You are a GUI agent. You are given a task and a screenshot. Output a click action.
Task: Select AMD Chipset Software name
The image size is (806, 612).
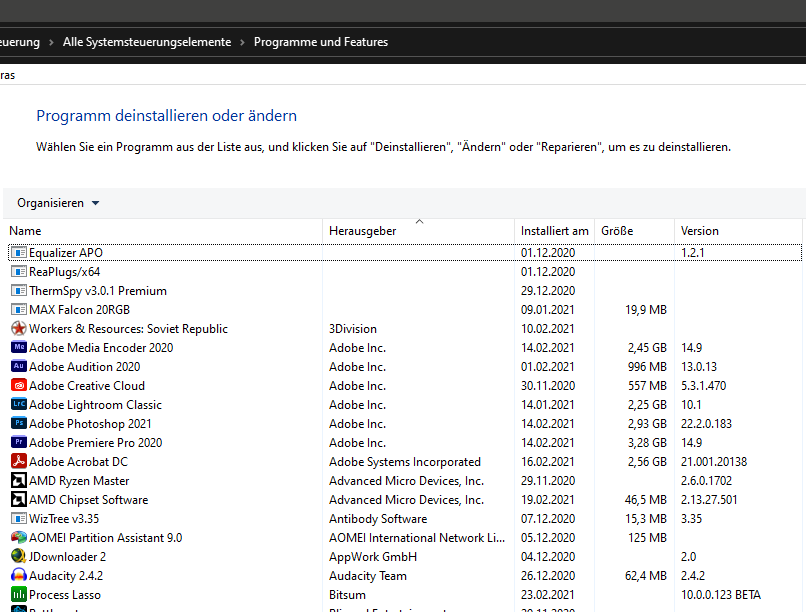coord(89,499)
